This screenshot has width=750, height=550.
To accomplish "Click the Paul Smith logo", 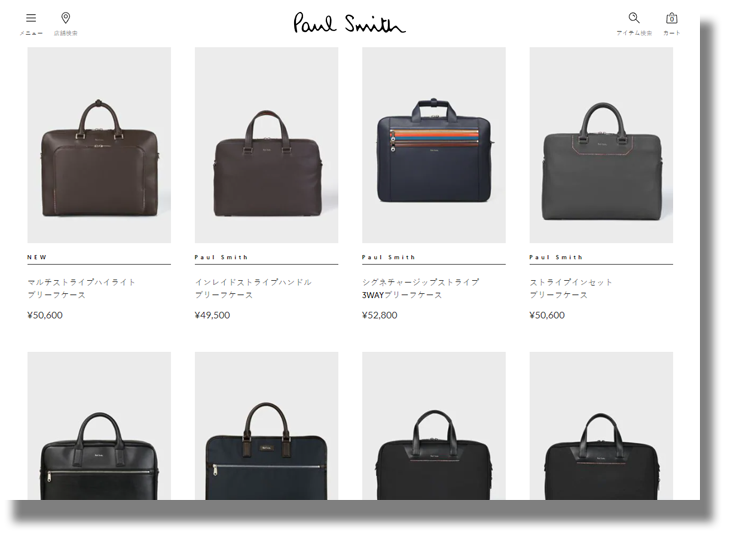I will [349, 23].
